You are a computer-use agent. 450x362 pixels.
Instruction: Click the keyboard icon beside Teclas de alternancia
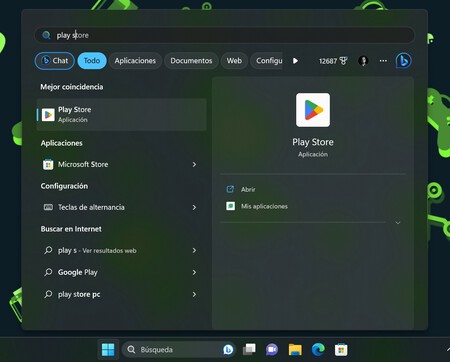coord(48,207)
